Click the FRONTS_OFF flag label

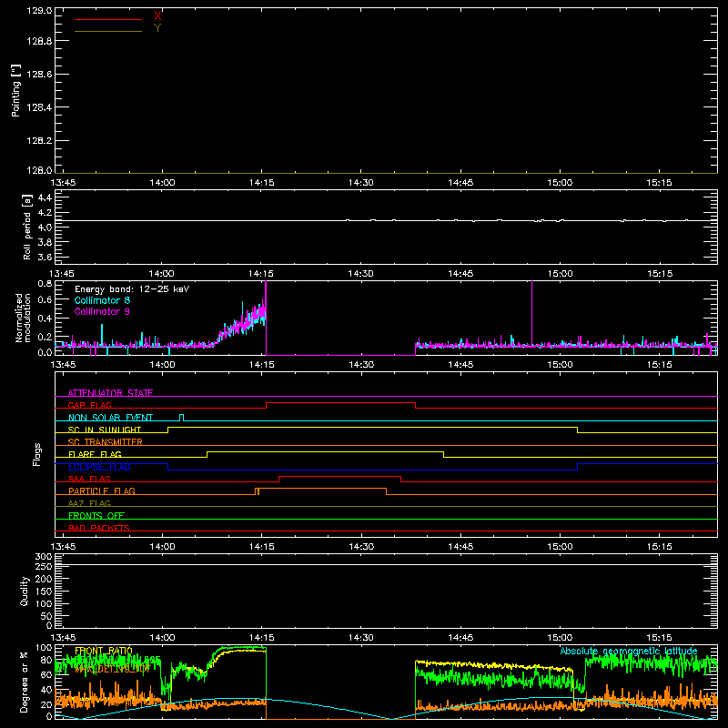coord(96,515)
